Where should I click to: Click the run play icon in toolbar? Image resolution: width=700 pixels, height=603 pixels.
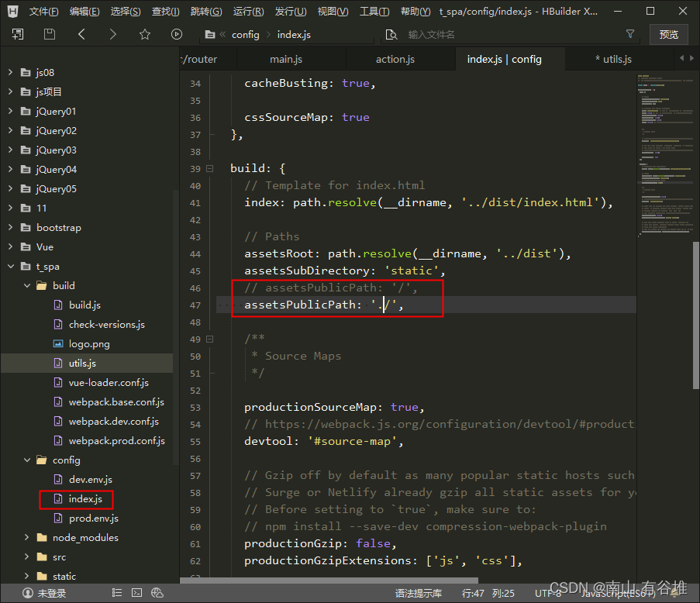(177, 34)
